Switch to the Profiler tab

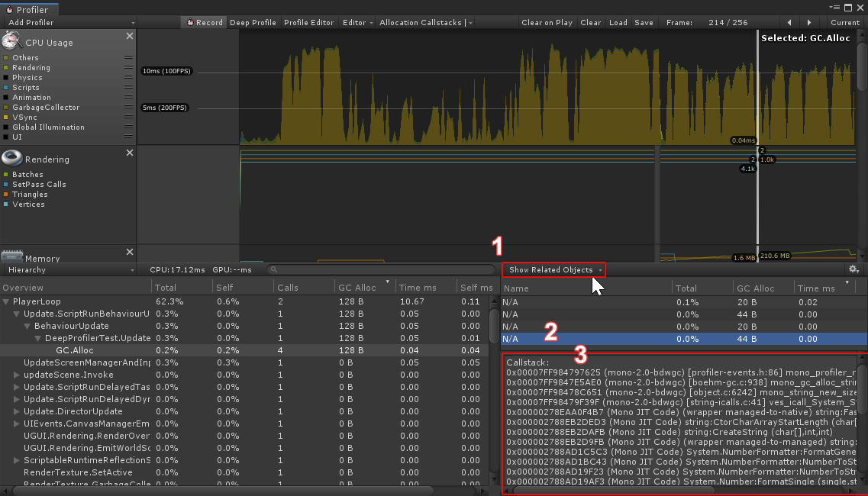pos(29,9)
